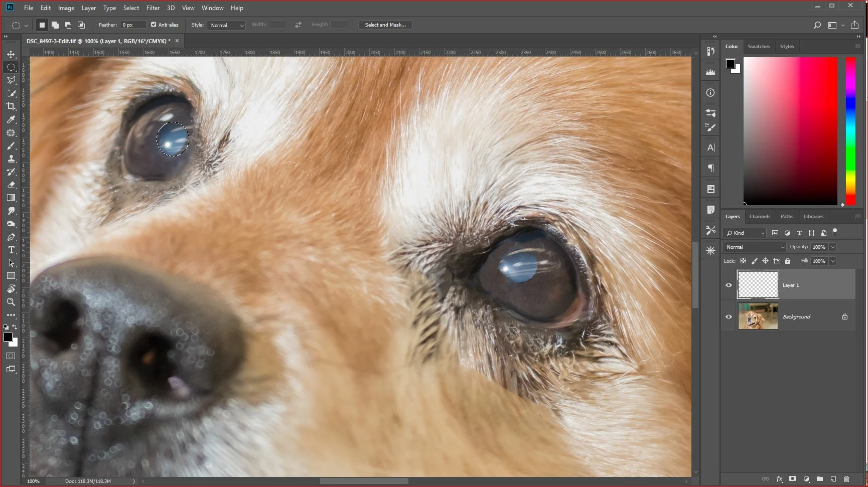Screen dimensions: 868x487
Task: Close the DSC_8497-3-Edit.tif document tab
Action: [x=177, y=41]
